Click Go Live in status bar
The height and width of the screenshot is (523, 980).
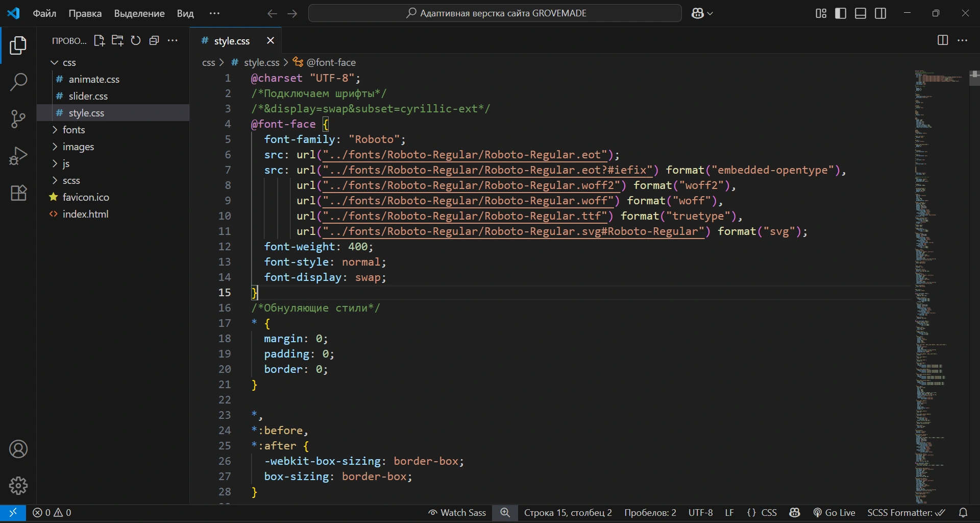tap(834, 512)
